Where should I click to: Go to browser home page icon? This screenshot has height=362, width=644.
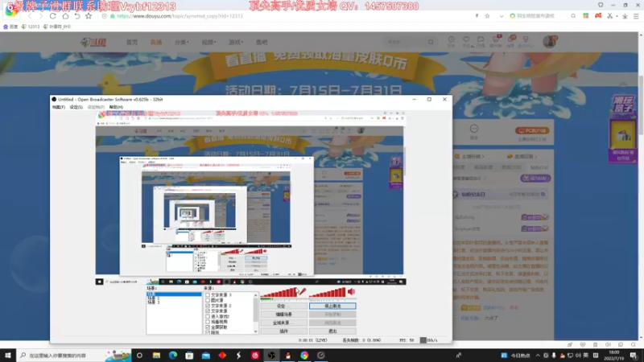click(65, 16)
